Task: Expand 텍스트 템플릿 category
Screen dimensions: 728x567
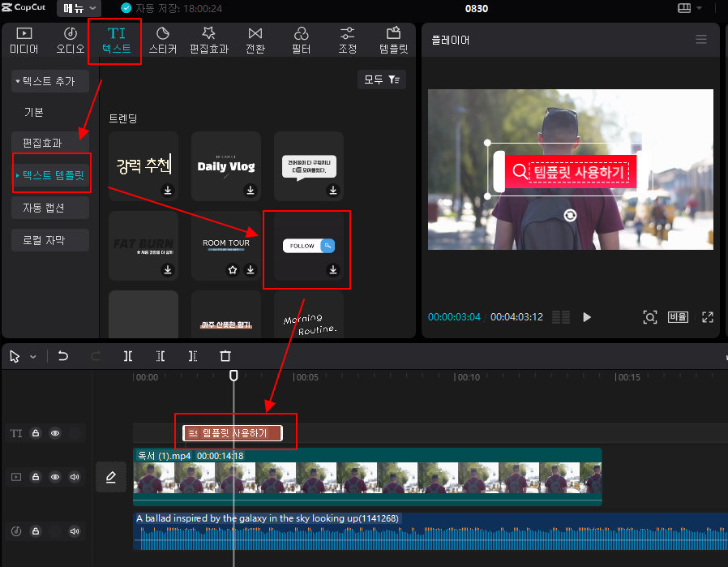Action: (50, 175)
